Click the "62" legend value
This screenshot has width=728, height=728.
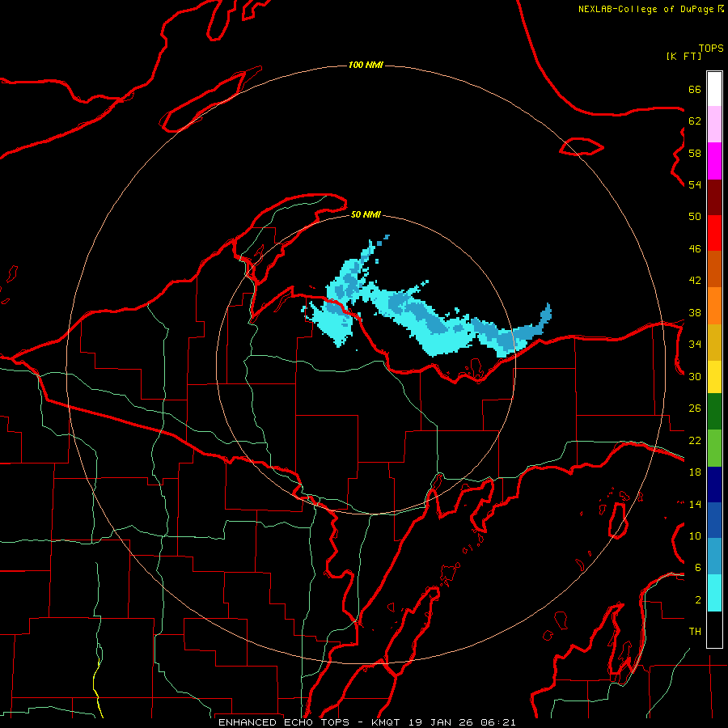(x=695, y=121)
